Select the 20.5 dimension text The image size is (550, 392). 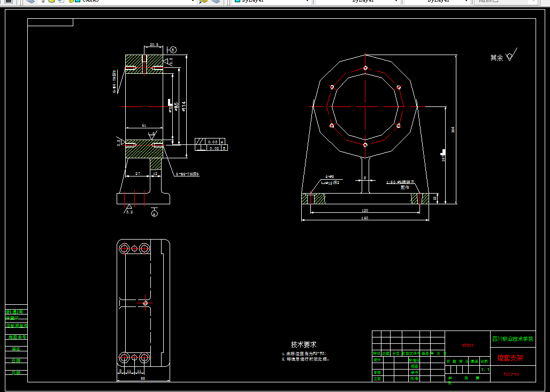click(x=154, y=44)
